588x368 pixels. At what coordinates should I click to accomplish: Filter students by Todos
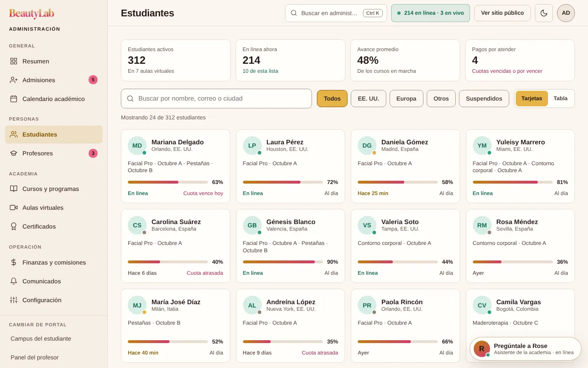pos(332,99)
